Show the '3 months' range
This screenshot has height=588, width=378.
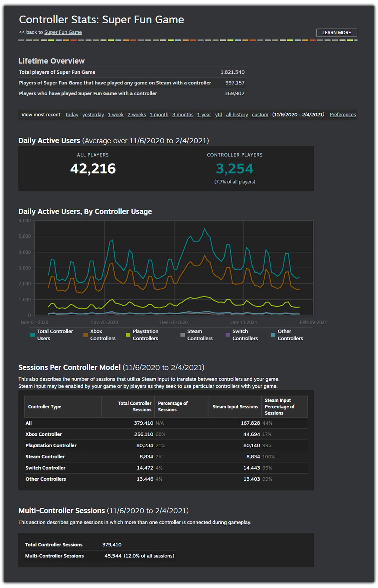pyautogui.click(x=183, y=115)
